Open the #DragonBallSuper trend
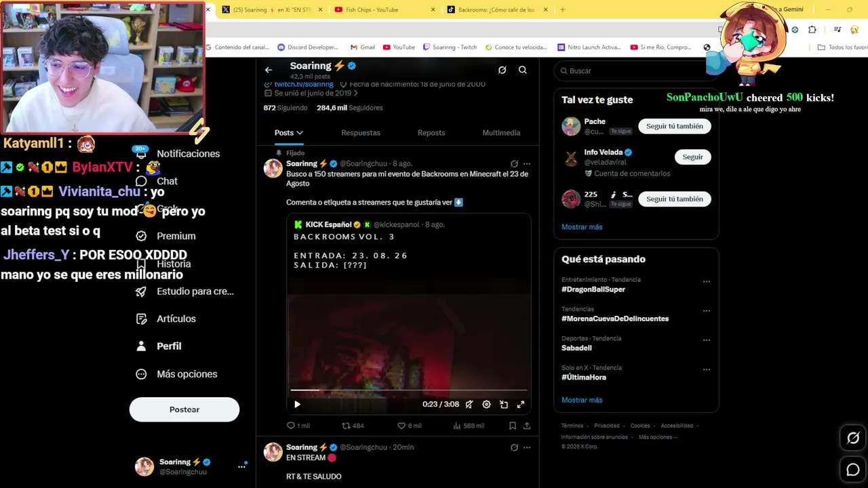This screenshot has height=488, width=868. pyautogui.click(x=593, y=289)
